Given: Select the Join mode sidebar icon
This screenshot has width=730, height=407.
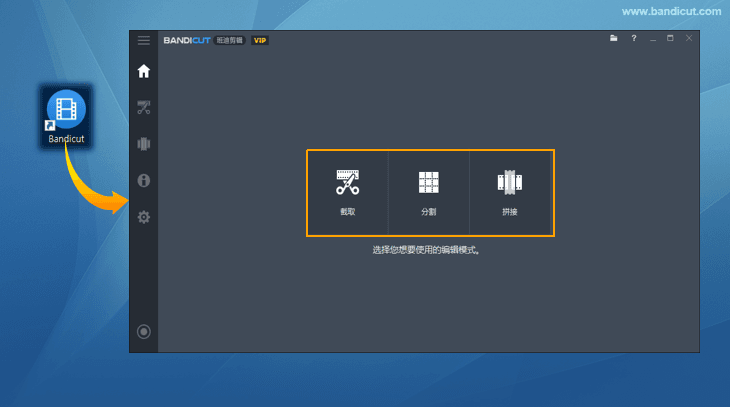Looking at the screenshot, I should 143,144.
